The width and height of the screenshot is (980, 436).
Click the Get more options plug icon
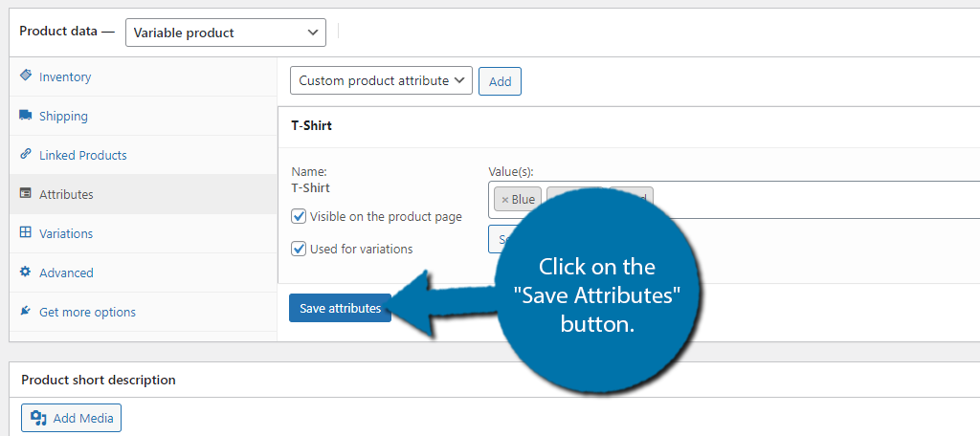[26, 312]
